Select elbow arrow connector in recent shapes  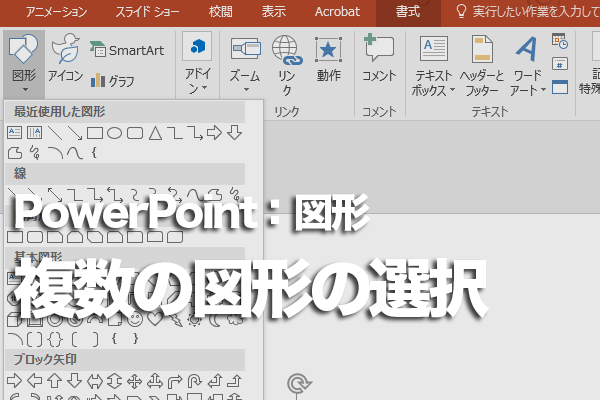(x=195, y=133)
